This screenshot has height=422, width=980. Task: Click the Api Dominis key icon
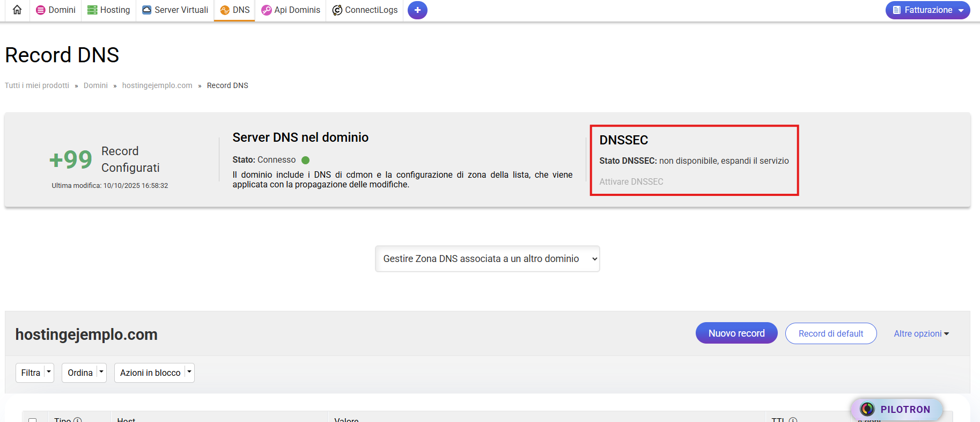click(x=266, y=10)
